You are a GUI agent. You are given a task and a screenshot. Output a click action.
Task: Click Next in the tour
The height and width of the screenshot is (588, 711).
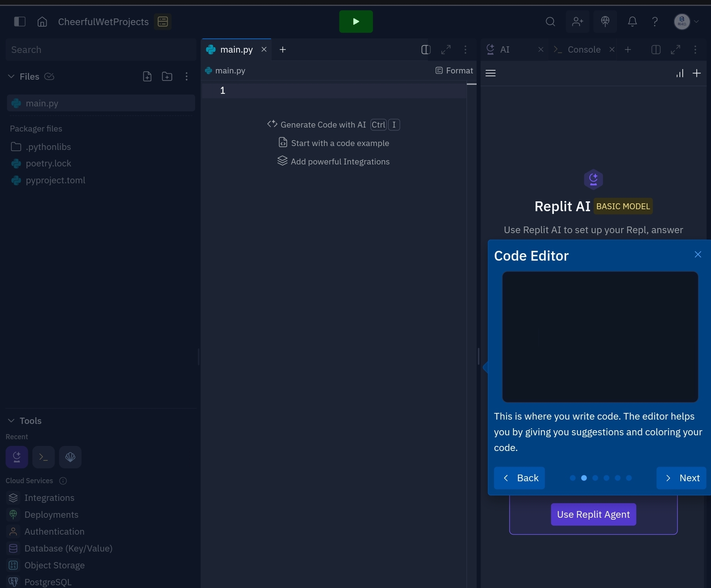point(681,478)
